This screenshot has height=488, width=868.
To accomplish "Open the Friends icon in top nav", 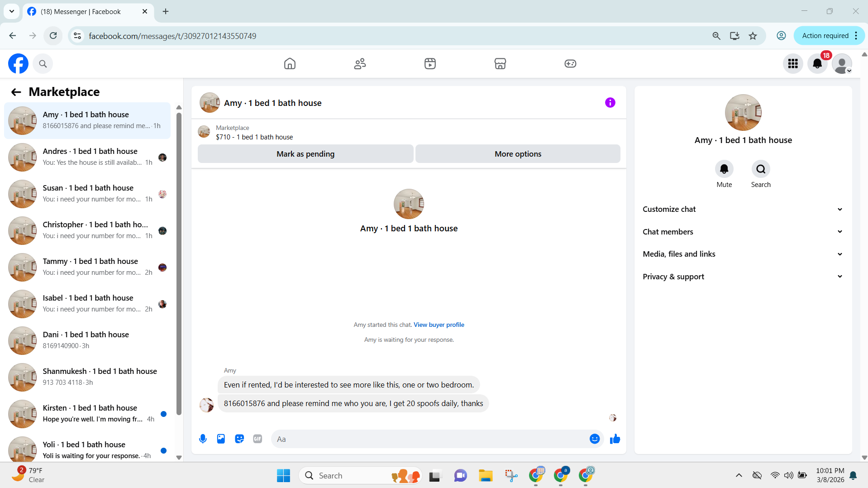I will click(x=360, y=64).
